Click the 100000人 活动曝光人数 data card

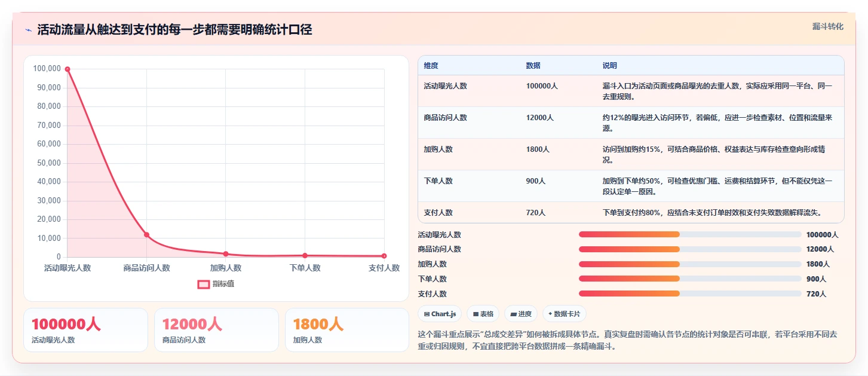tap(85, 330)
